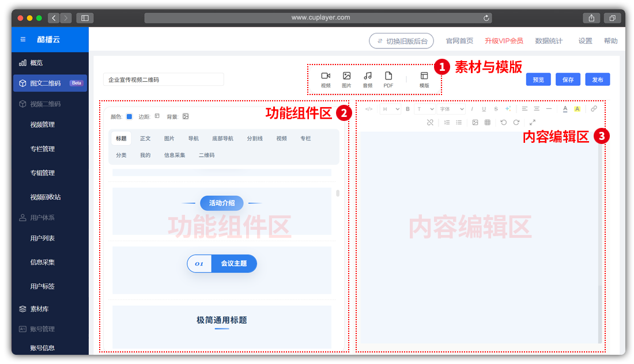Click the insert link icon in editor toolbar

pos(594,108)
